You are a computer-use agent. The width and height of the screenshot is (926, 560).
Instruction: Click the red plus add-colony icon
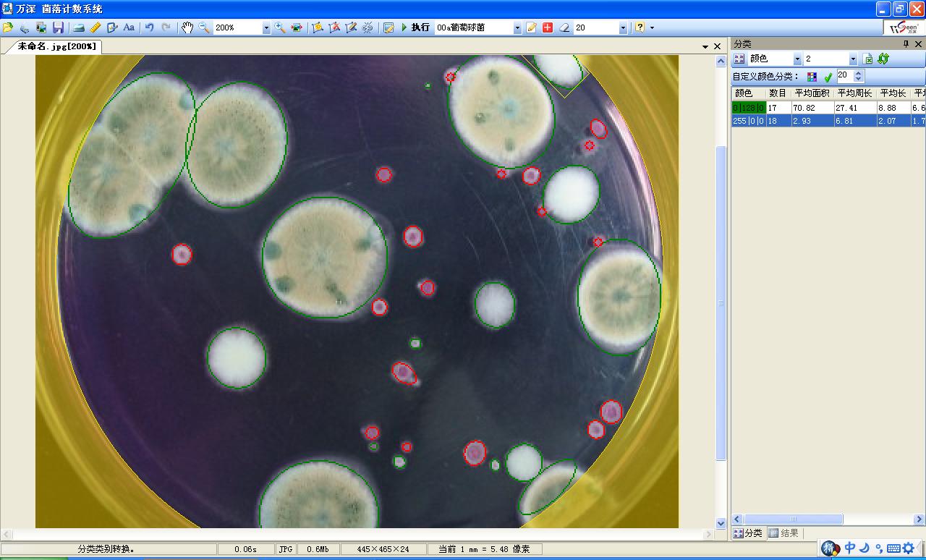[x=548, y=27]
